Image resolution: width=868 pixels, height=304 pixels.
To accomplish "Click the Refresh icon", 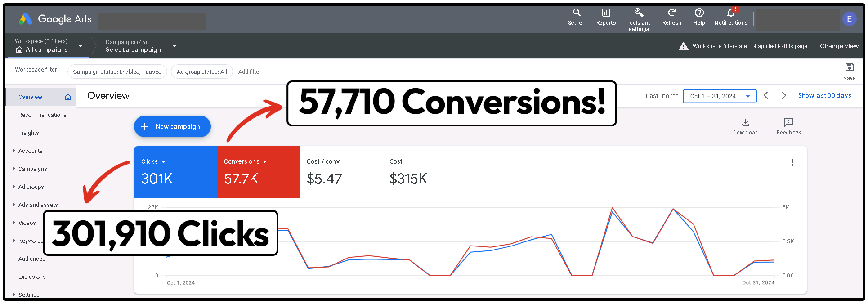I will click(x=671, y=13).
